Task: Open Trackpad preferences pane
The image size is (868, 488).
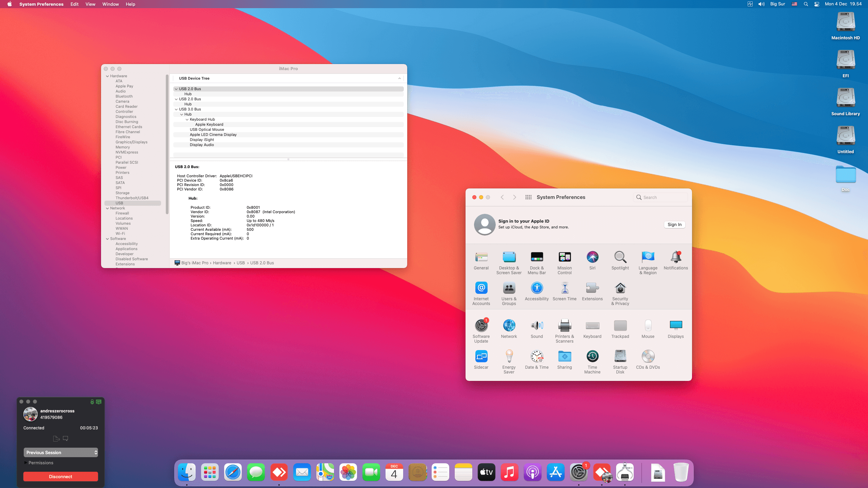Action: point(620,329)
